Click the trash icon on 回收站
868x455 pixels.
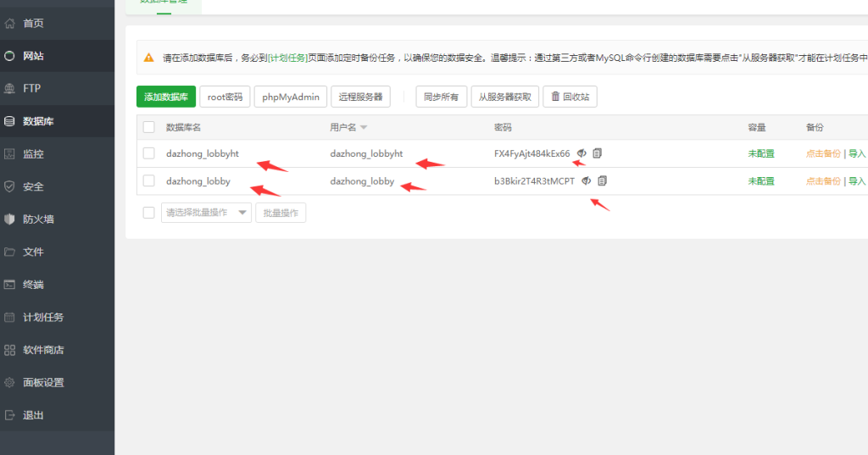(x=555, y=97)
